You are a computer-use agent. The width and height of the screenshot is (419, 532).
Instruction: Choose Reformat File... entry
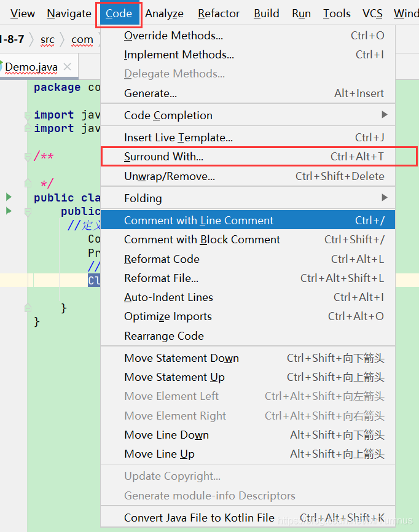click(248, 278)
